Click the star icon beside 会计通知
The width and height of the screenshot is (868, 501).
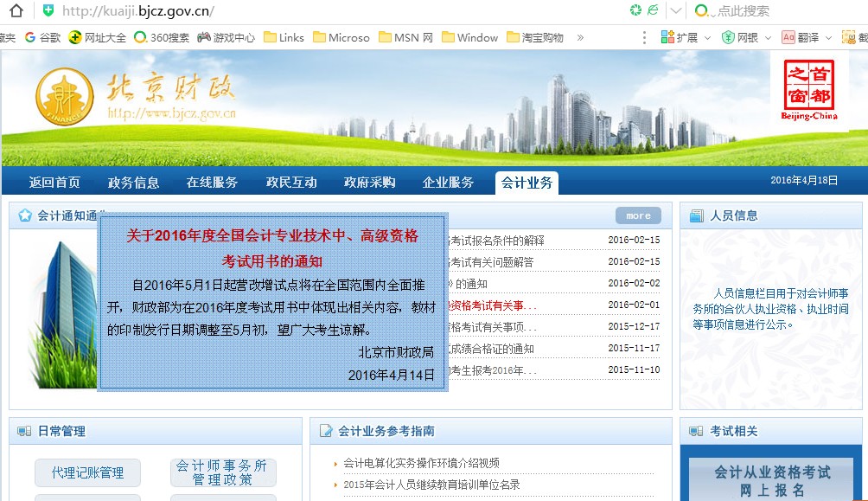coord(25,215)
